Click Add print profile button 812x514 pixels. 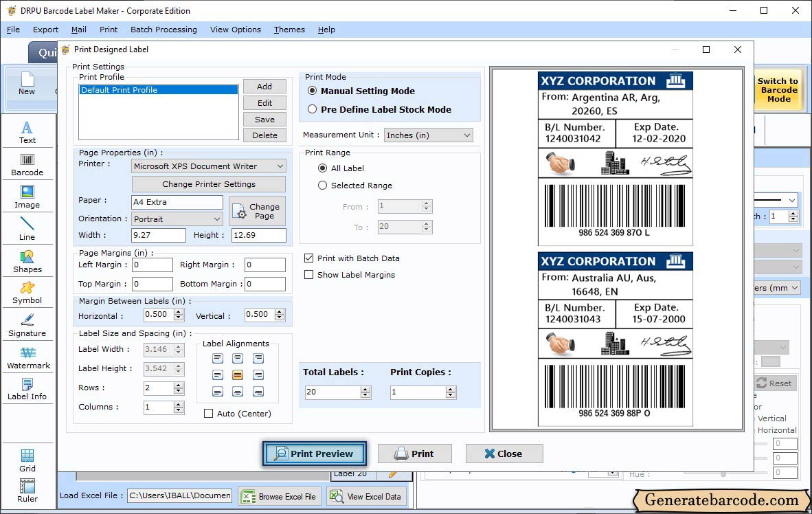[264, 87]
